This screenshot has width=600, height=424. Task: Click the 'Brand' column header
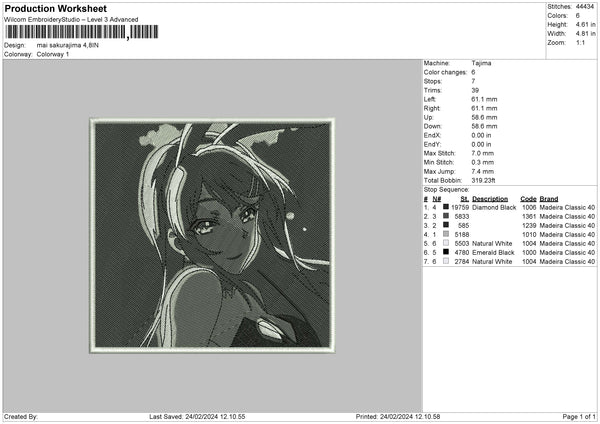click(x=549, y=199)
